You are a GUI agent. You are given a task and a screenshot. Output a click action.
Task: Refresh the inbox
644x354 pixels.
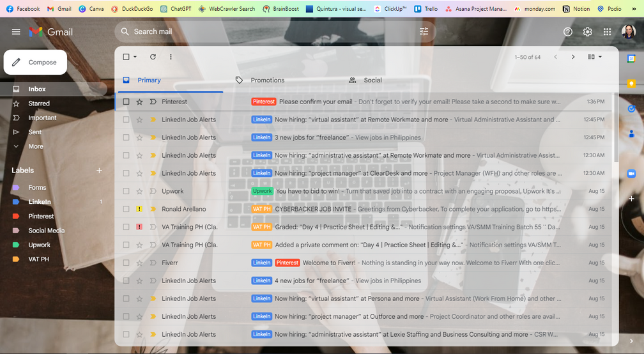pos(153,57)
